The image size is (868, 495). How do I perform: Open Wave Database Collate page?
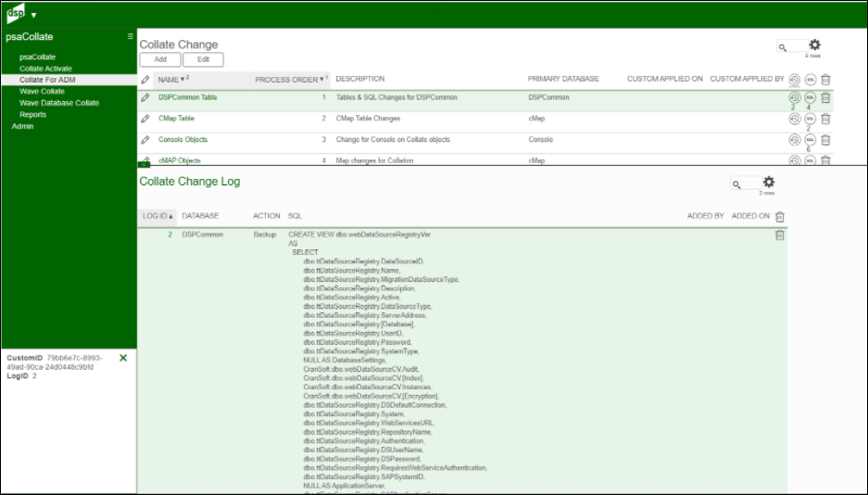pos(59,103)
